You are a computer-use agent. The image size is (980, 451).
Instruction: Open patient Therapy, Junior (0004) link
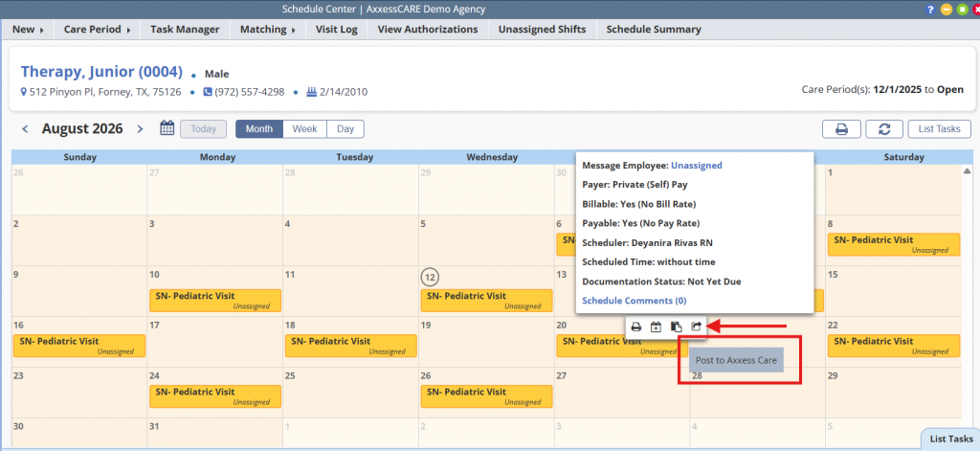[x=101, y=72]
